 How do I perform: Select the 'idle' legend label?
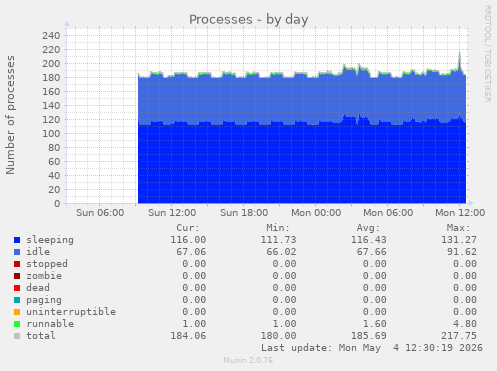(38, 252)
